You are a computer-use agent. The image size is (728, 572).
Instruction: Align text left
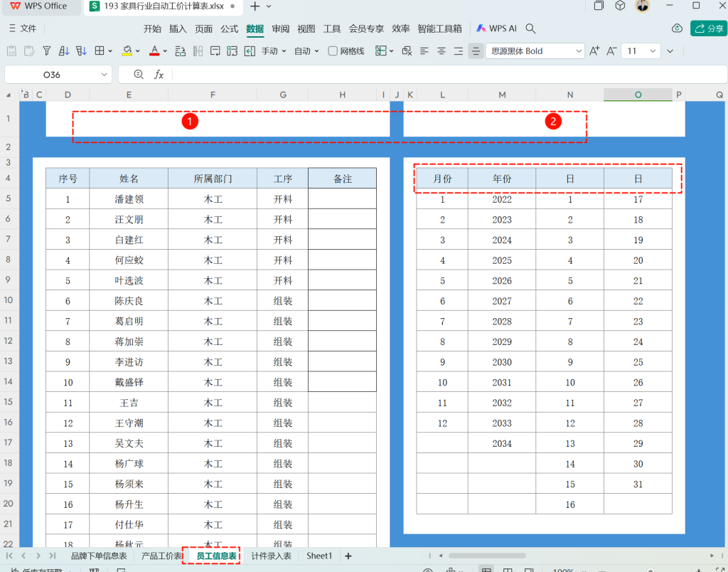424,51
